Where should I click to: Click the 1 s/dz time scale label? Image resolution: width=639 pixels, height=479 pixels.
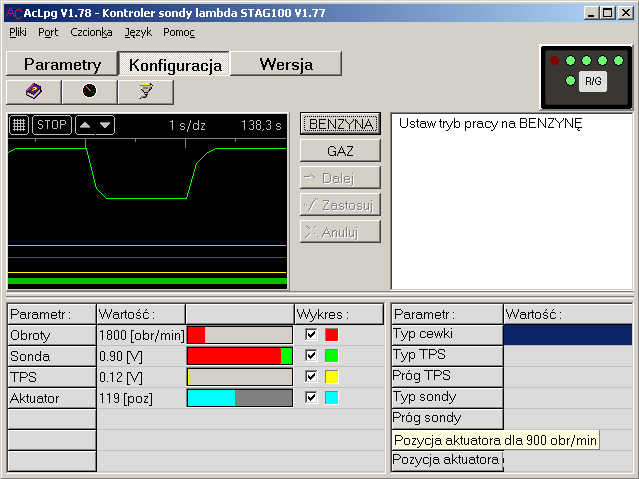(x=187, y=125)
